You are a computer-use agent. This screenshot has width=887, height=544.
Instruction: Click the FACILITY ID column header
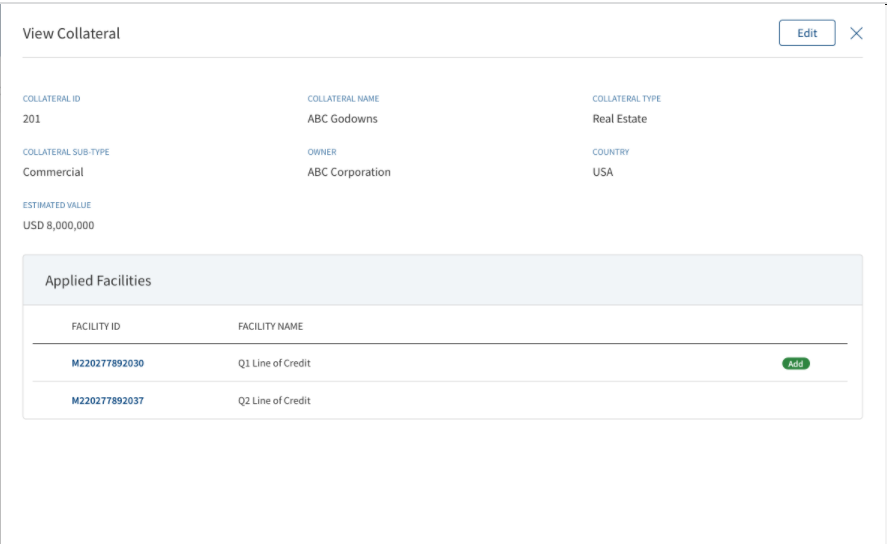pyautogui.click(x=96, y=326)
